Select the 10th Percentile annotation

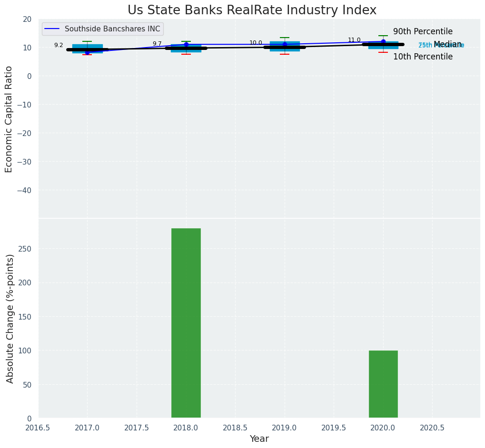click(x=423, y=57)
